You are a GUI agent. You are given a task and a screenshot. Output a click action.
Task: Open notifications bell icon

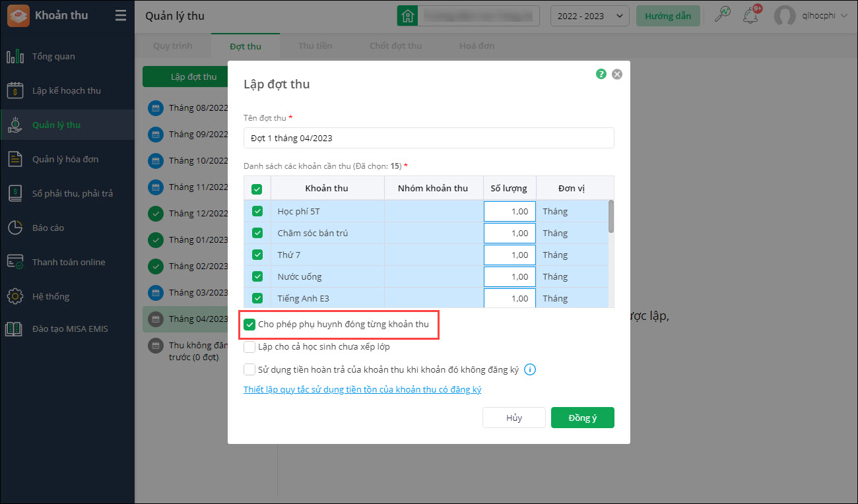click(x=750, y=16)
